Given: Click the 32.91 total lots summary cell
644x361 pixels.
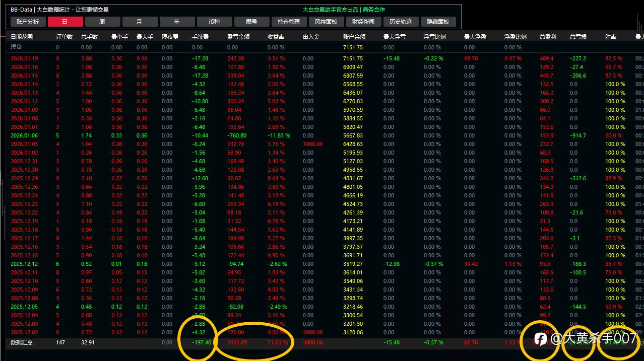Looking at the screenshot, I should (x=88, y=342).
